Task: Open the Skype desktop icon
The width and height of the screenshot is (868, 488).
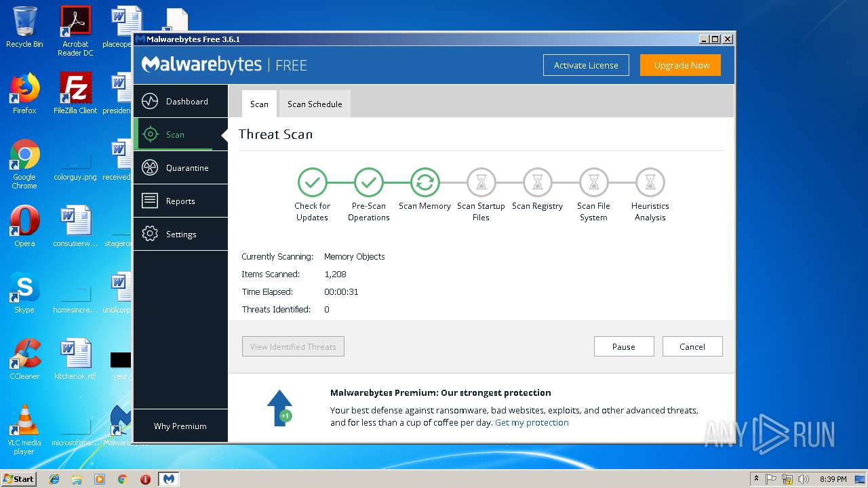Action: (24, 293)
